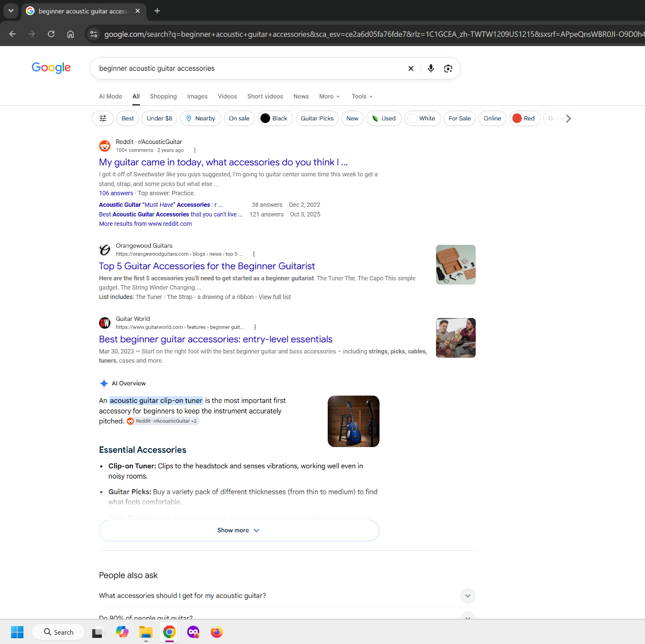This screenshot has height=644, width=645.
Task: Open the Windows Start menu
Action: 17,632
